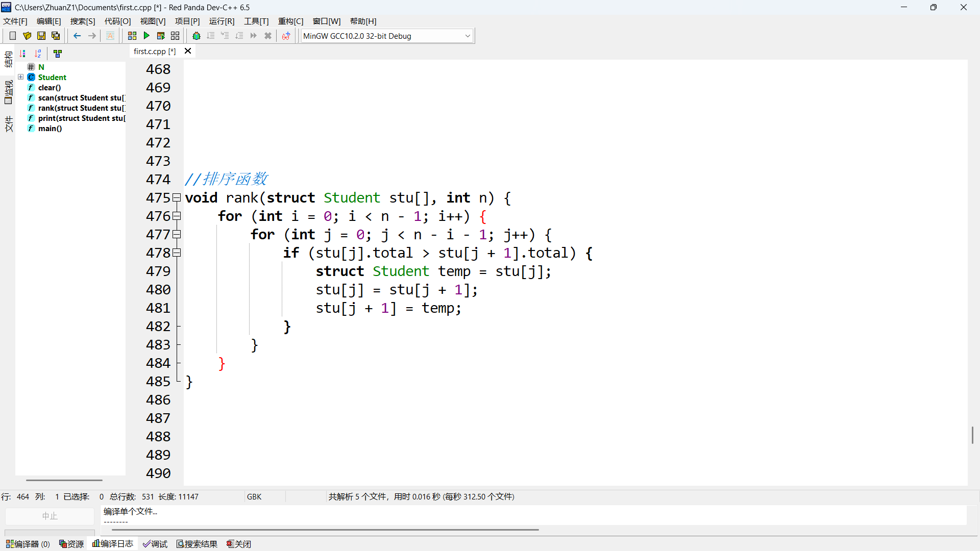Run the program with the green arrow
The height and width of the screenshot is (551, 980).
pos(146,36)
